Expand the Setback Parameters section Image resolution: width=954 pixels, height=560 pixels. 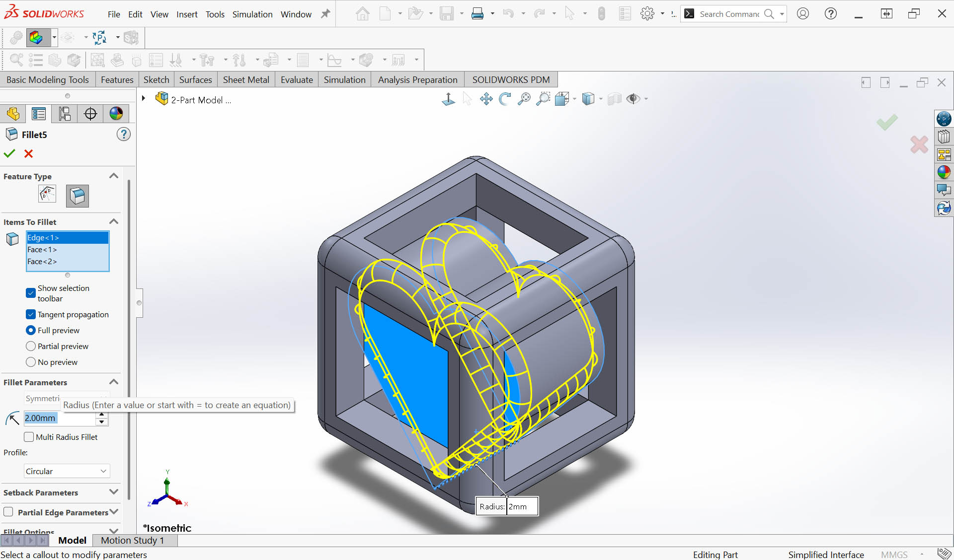(113, 492)
